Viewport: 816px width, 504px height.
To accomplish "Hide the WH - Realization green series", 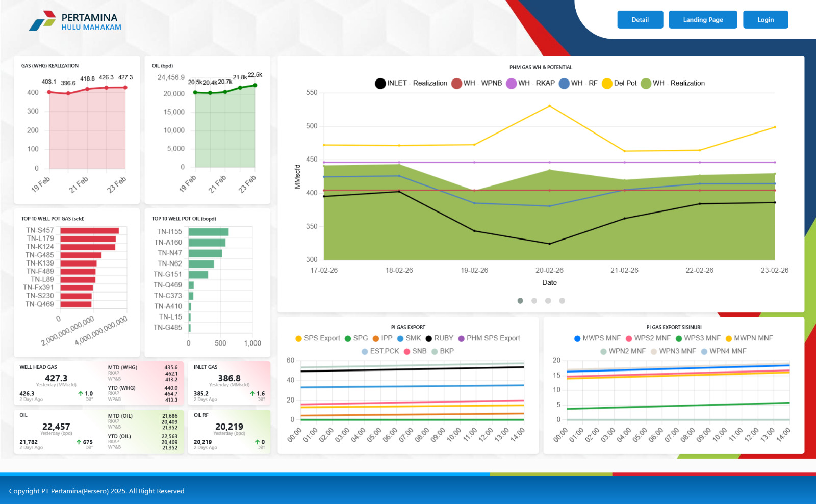I will [673, 83].
